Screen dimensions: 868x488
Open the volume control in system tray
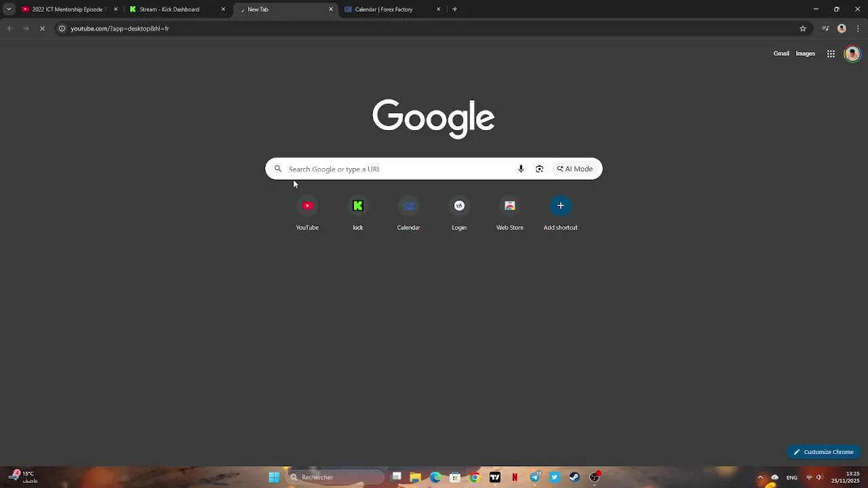point(819,477)
